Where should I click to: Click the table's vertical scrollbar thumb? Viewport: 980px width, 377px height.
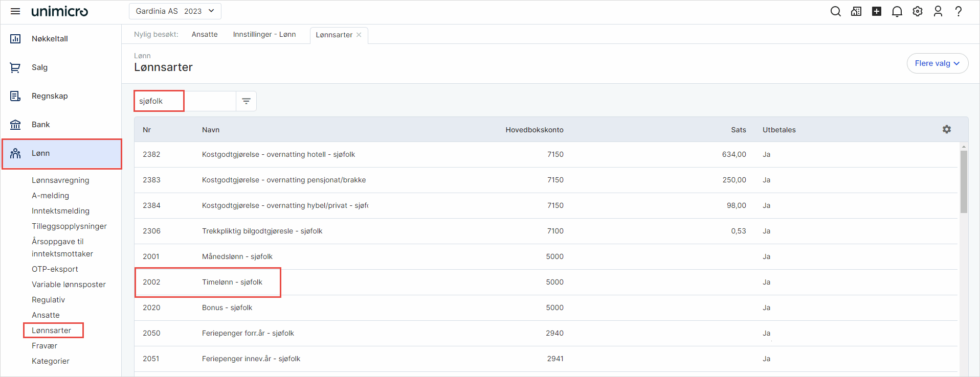tap(964, 182)
